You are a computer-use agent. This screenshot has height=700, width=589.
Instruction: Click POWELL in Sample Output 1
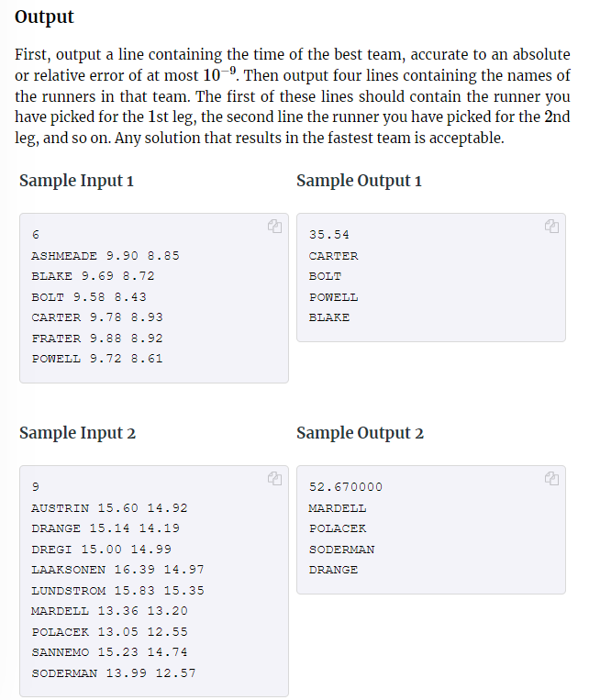(333, 297)
